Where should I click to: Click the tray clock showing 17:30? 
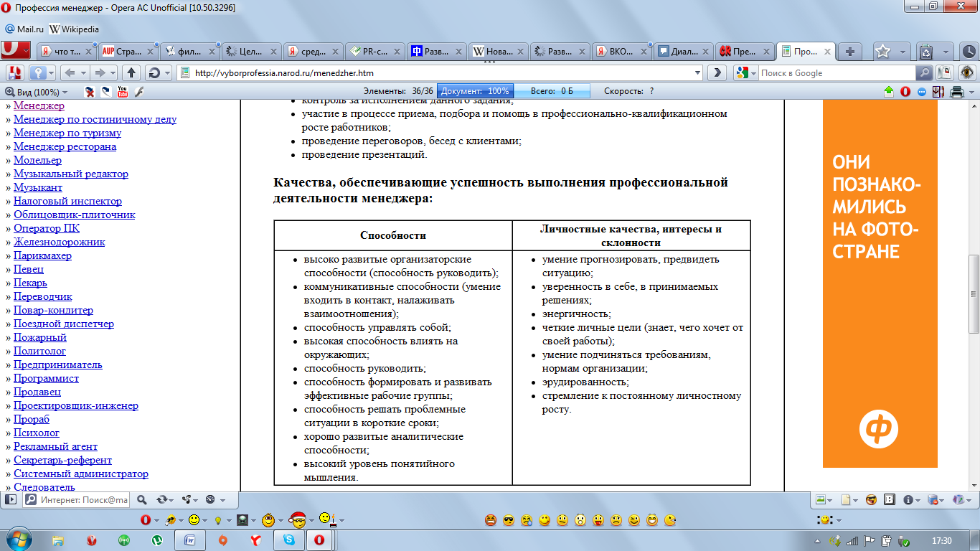[941, 540]
